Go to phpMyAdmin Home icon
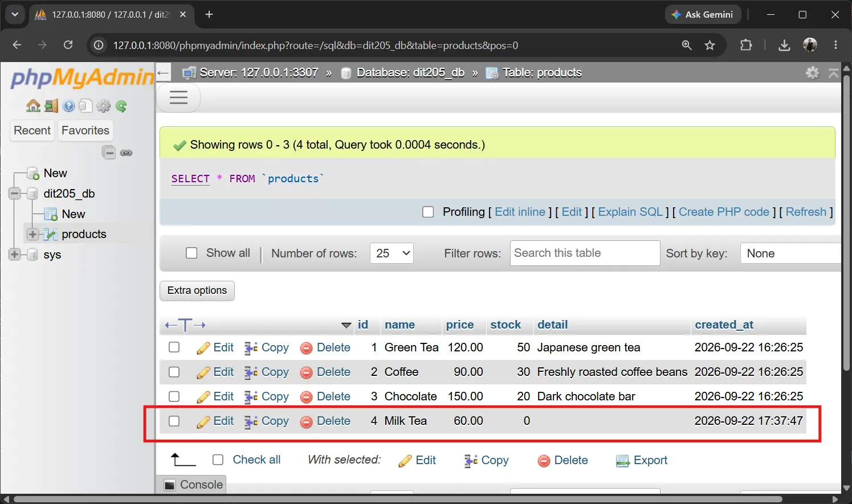852x504 pixels. (33, 106)
